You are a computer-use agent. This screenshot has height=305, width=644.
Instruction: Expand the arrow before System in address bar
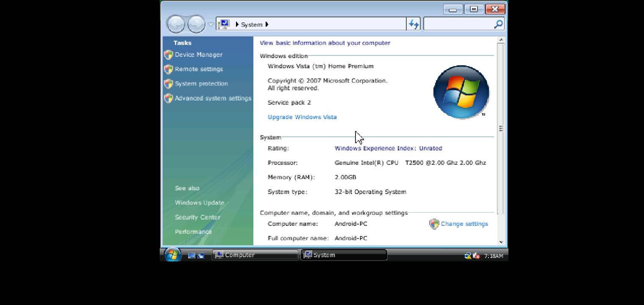(237, 24)
